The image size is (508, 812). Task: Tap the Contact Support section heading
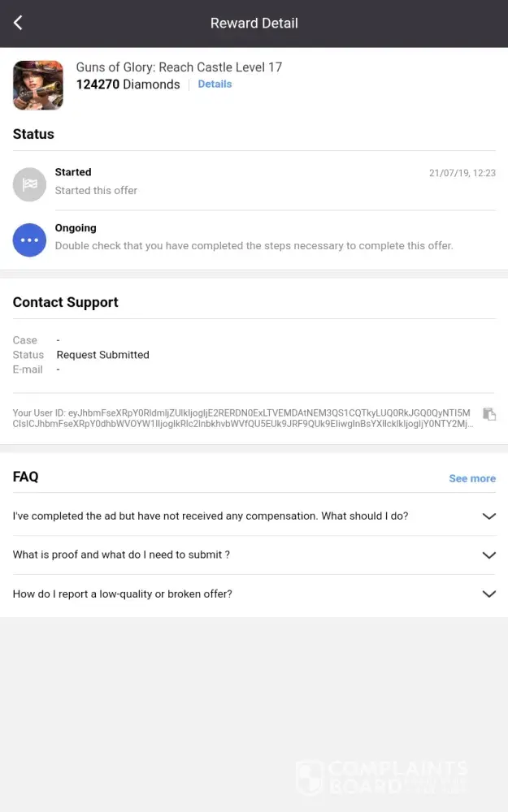click(x=65, y=302)
